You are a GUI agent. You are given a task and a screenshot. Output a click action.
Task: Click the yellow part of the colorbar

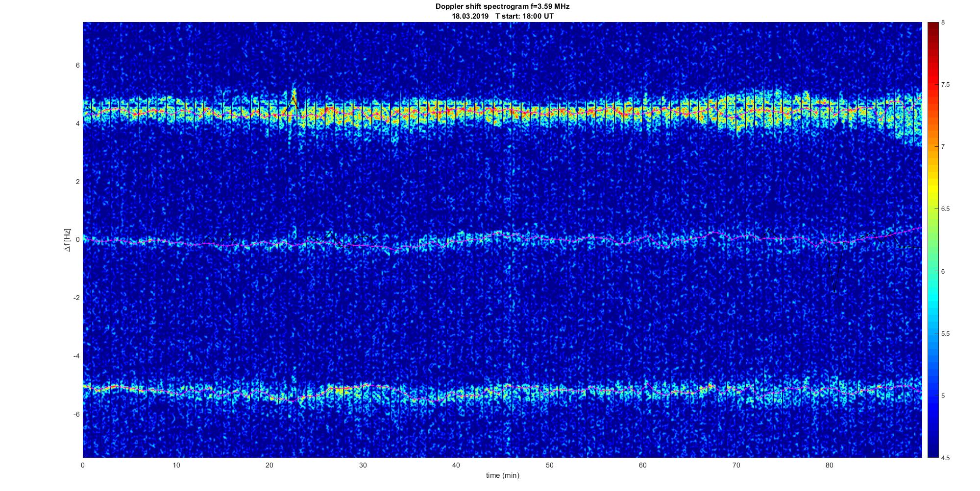pyautogui.click(x=932, y=188)
